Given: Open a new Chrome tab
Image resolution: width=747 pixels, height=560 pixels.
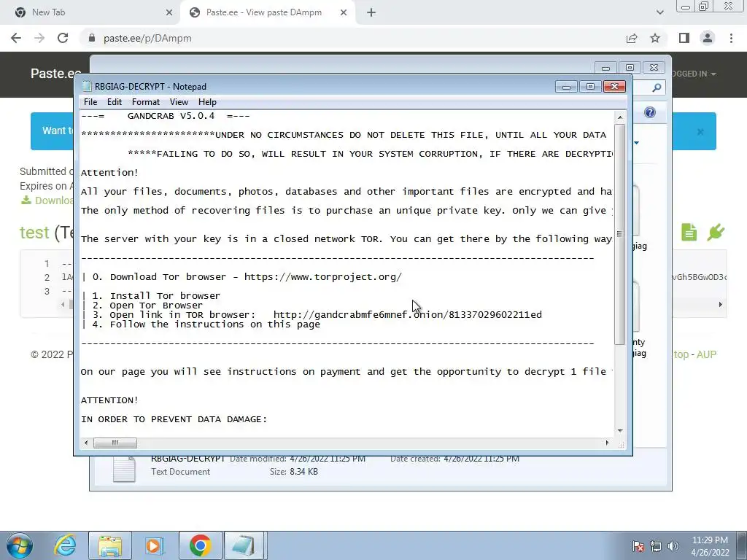Looking at the screenshot, I should pos(371,13).
